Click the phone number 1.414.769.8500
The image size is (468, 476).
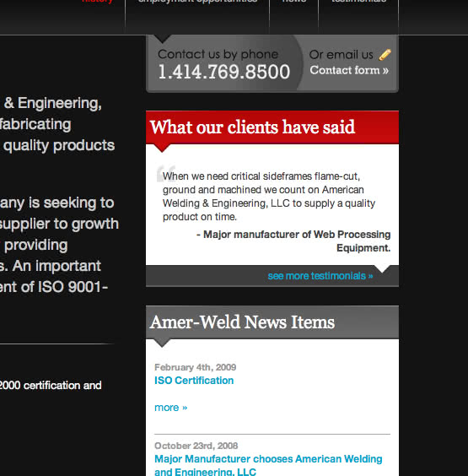point(223,72)
